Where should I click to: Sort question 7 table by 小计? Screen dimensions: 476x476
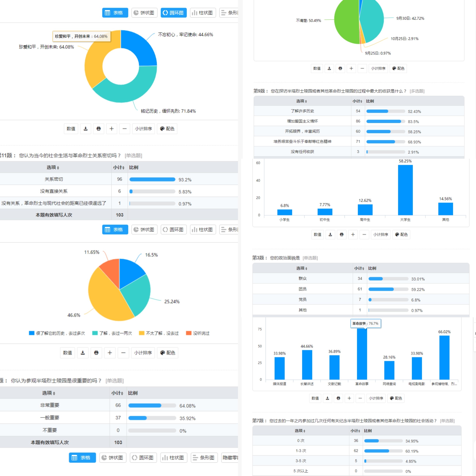click(x=355, y=431)
